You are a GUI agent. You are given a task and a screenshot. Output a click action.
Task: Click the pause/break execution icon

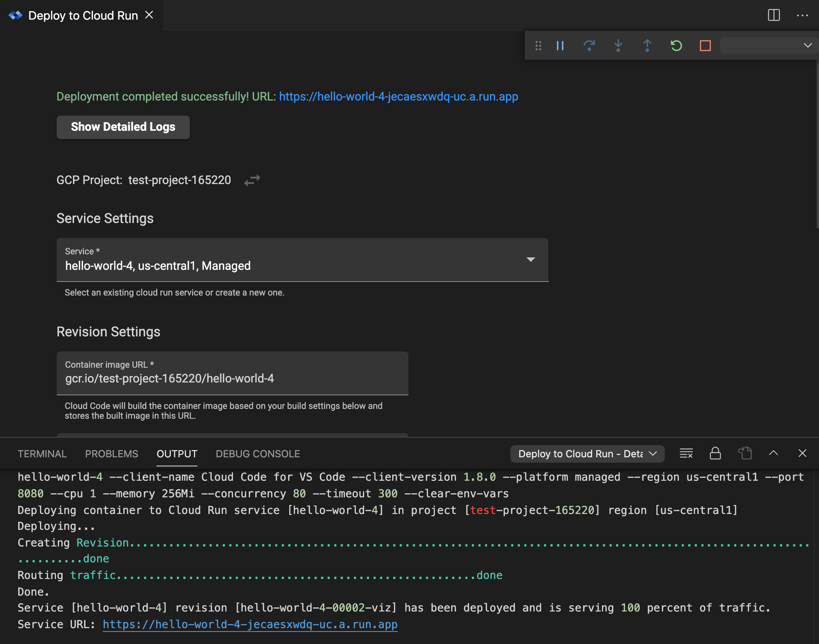(x=561, y=45)
